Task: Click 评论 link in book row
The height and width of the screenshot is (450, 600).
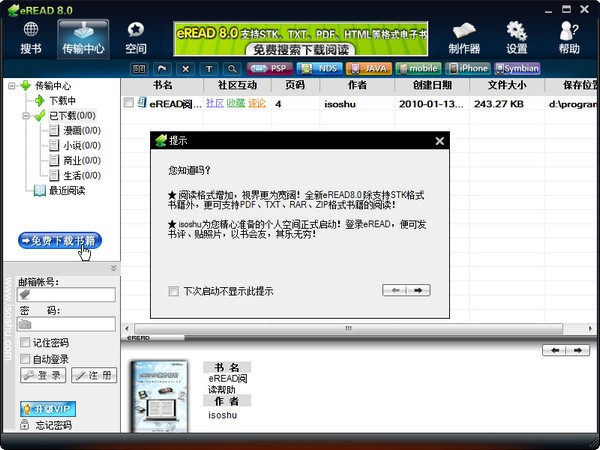Action: pyautogui.click(x=256, y=103)
